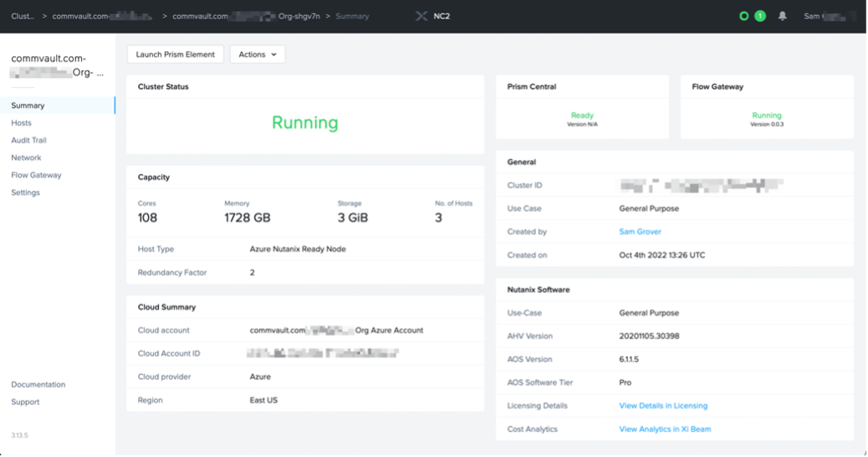Open View Analytics in Xi Beam link
The image size is (868, 457).
(665, 429)
